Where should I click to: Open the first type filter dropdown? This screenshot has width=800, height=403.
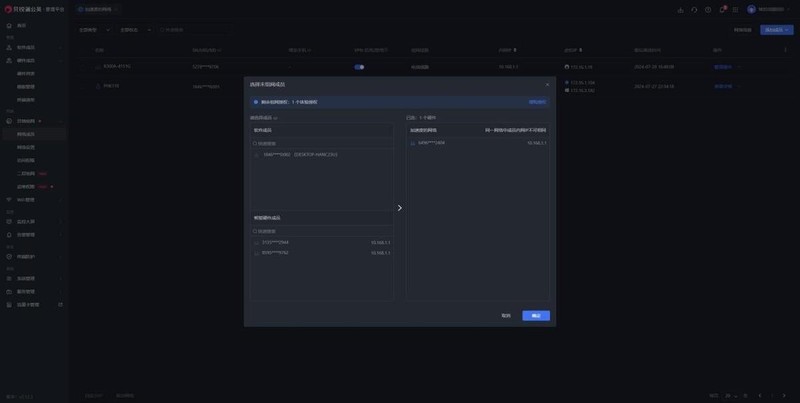click(x=94, y=30)
